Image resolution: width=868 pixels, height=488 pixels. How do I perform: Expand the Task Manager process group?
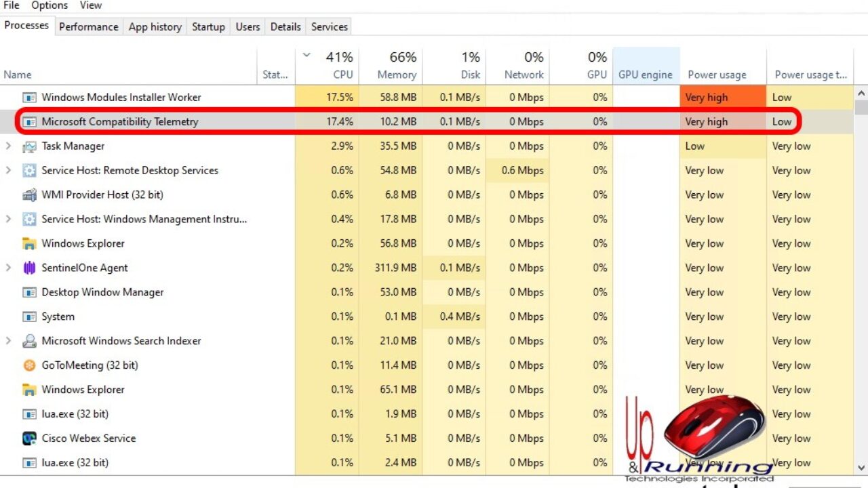[8, 146]
